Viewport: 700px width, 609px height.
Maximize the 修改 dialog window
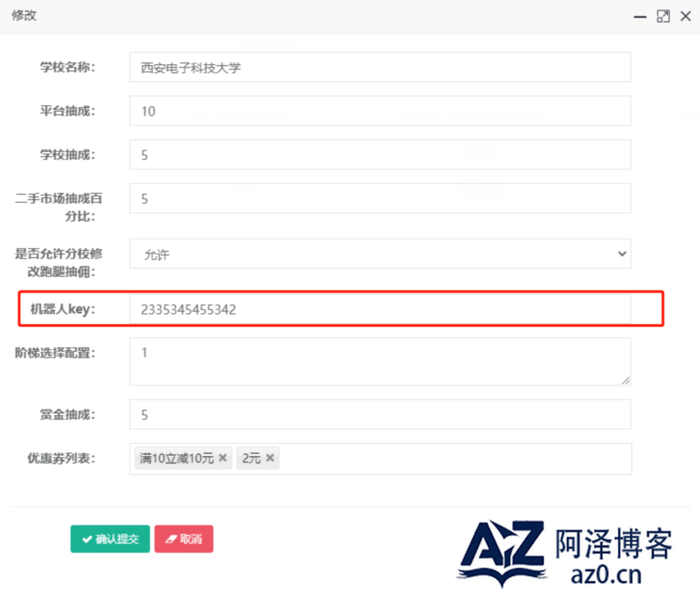(663, 16)
